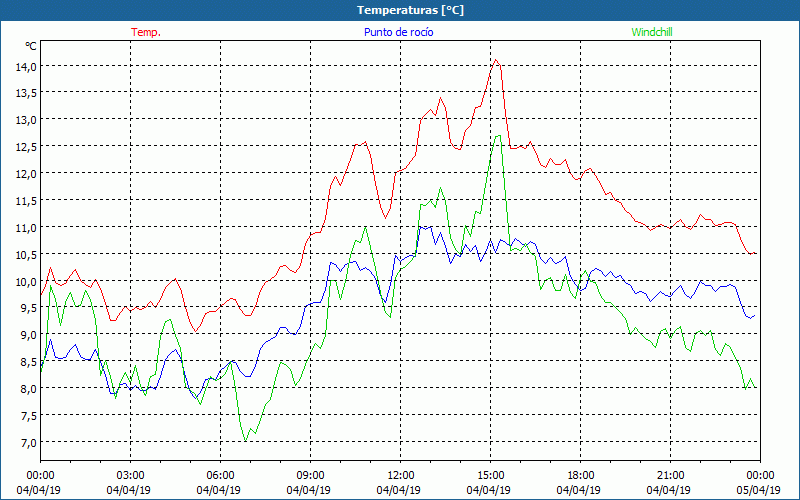The image size is (800, 500).
Task: Click the Punto de rocío legend label
Action: pyautogui.click(x=398, y=32)
